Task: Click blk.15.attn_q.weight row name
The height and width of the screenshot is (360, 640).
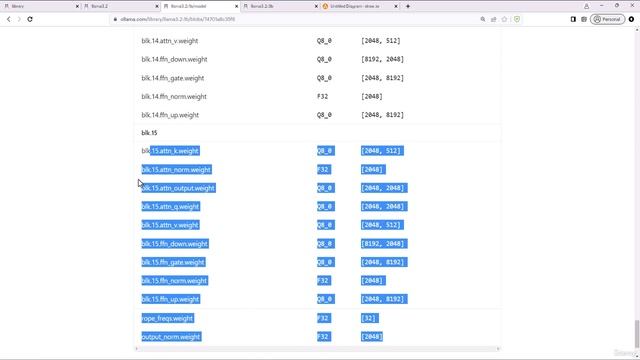Action: tap(170, 207)
